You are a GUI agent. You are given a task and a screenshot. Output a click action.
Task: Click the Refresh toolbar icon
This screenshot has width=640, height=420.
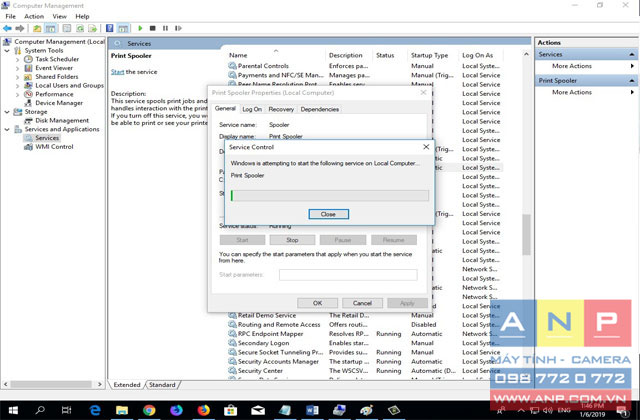(x=80, y=28)
